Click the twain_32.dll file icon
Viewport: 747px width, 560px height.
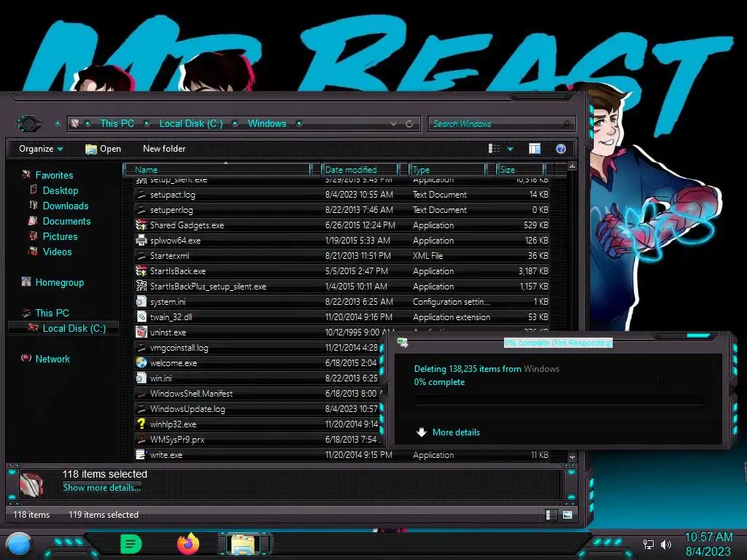pos(141,316)
